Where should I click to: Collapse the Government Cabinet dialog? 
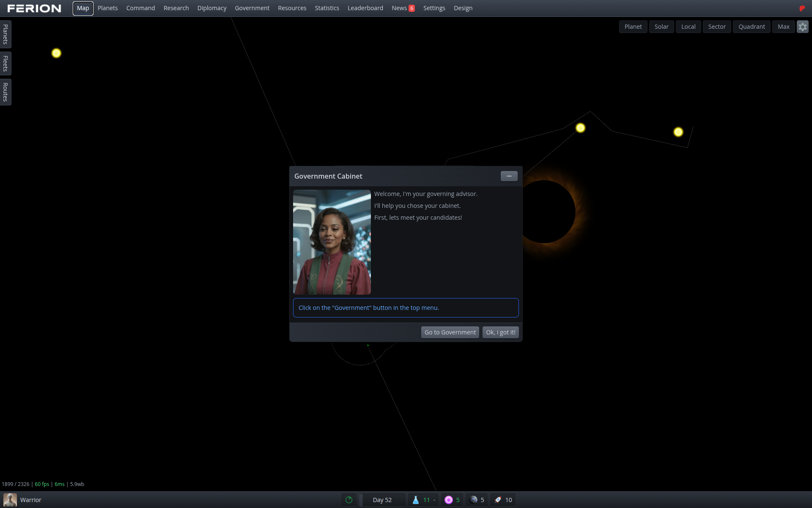pos(509,176)
